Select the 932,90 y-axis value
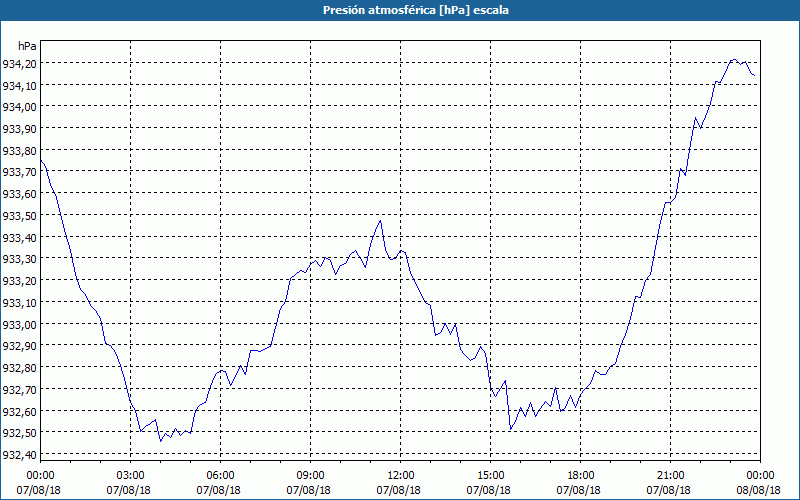This screenshot has height=500, width=800. click(x=19, y=346)
